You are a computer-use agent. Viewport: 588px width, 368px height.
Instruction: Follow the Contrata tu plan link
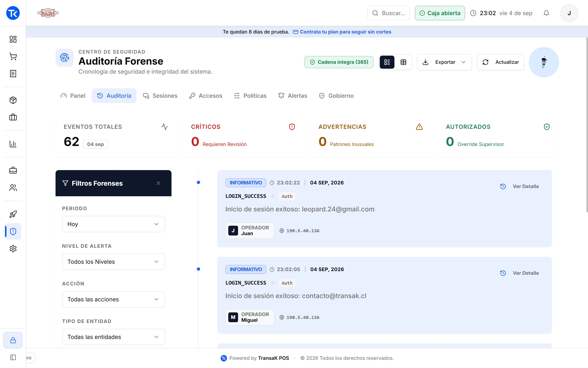tap(342, 32)
